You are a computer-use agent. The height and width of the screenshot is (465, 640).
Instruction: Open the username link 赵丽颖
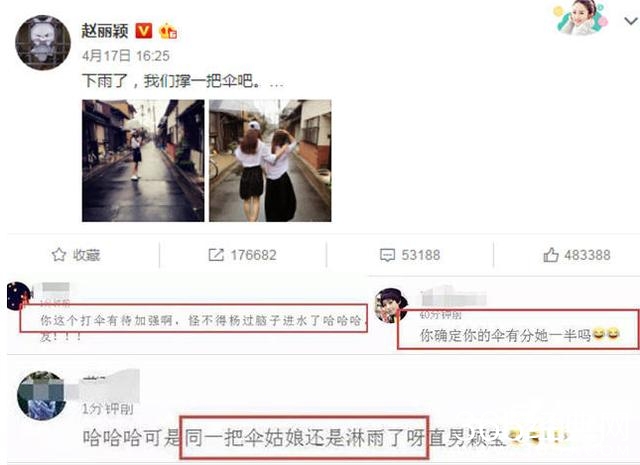pyautogui.click(x=105, y=31)
